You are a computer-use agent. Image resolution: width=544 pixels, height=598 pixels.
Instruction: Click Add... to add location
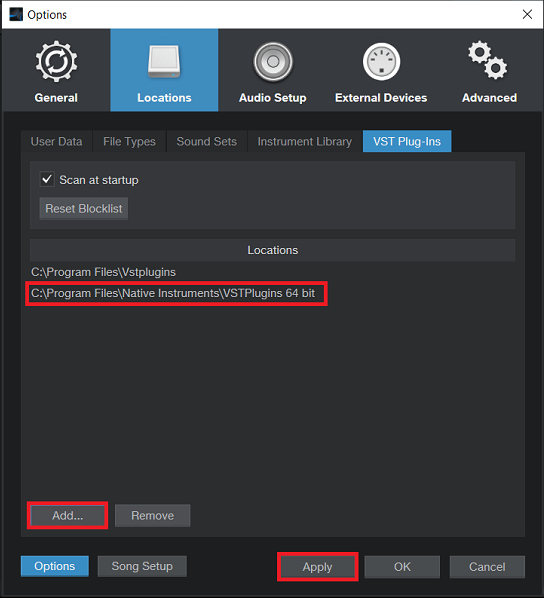pyautogui.click(x=68, y=516)
